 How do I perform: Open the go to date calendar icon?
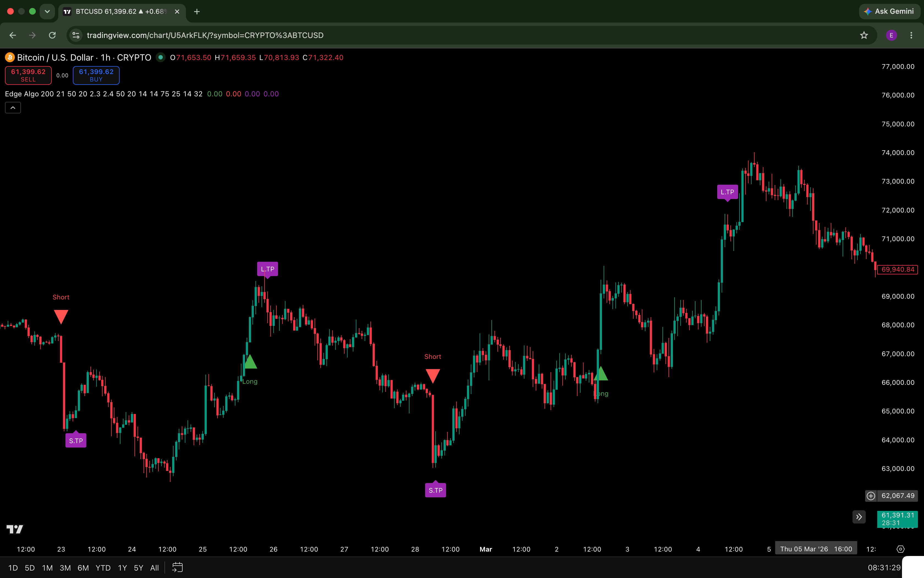pyautogui.click(x=178, y=567)
